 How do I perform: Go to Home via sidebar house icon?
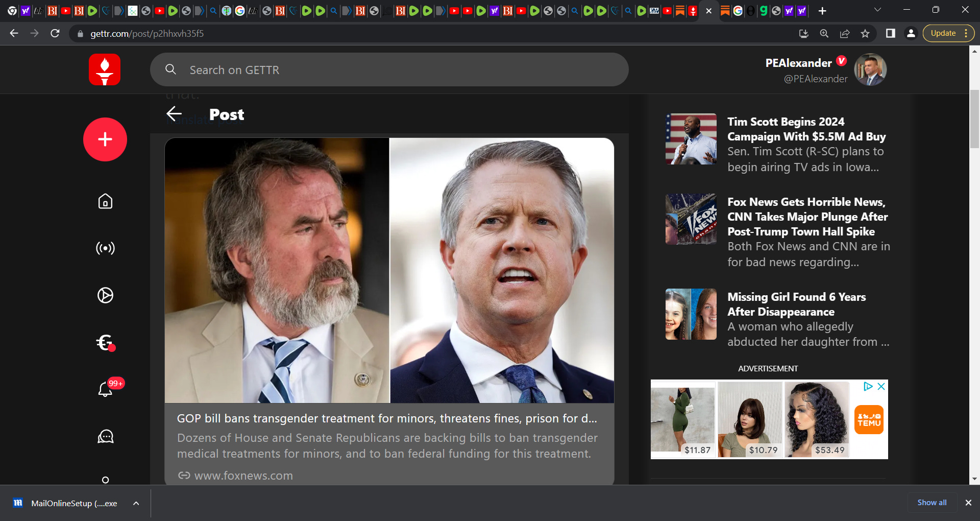point(105,201)
